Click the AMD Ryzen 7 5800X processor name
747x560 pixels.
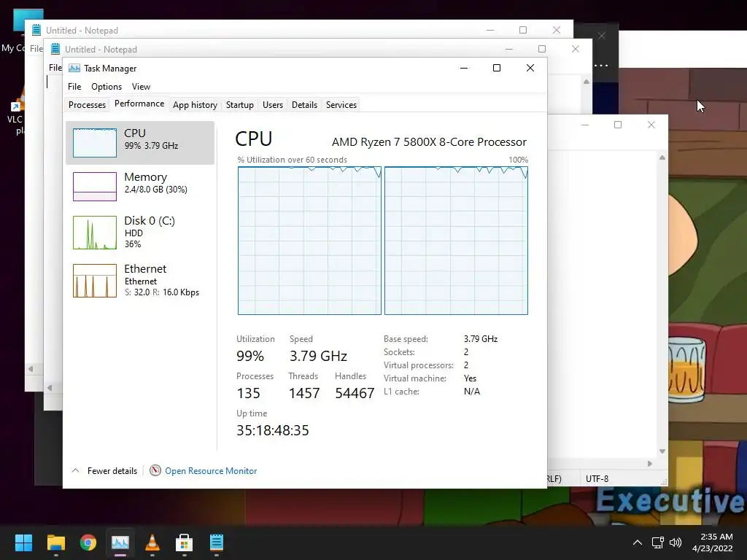click(x=429, y=142)
